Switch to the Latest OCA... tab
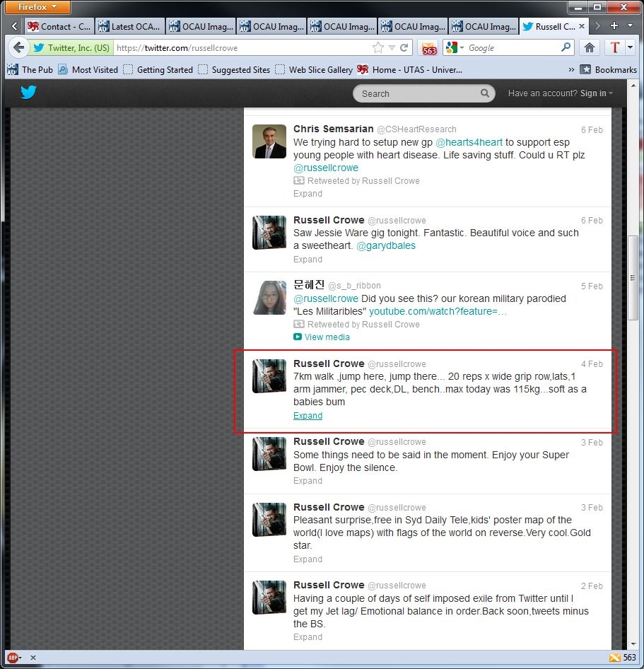 (x=129, y=26)
